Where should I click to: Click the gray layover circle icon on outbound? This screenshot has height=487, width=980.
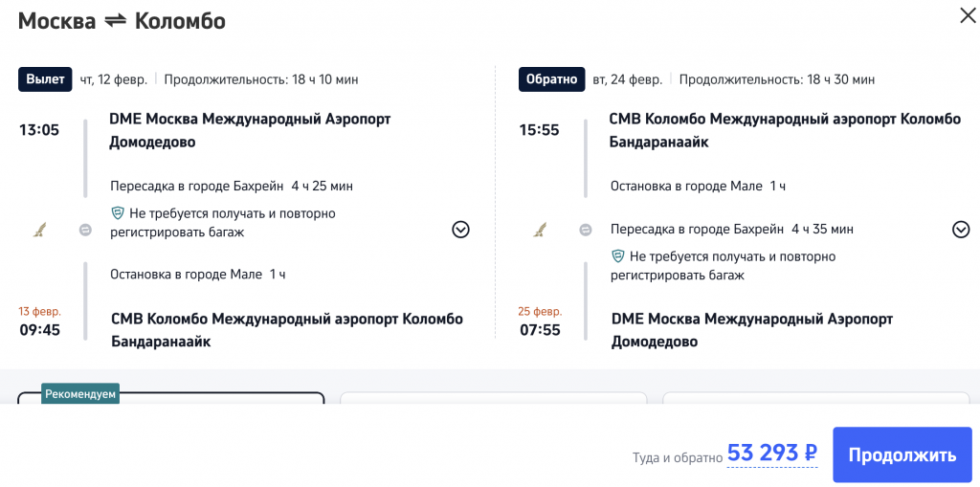click(x=85, y=230)
